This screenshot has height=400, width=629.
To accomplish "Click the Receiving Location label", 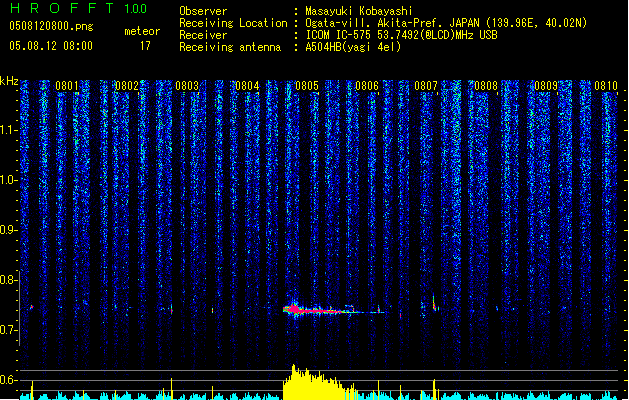I will coord(233,23).
